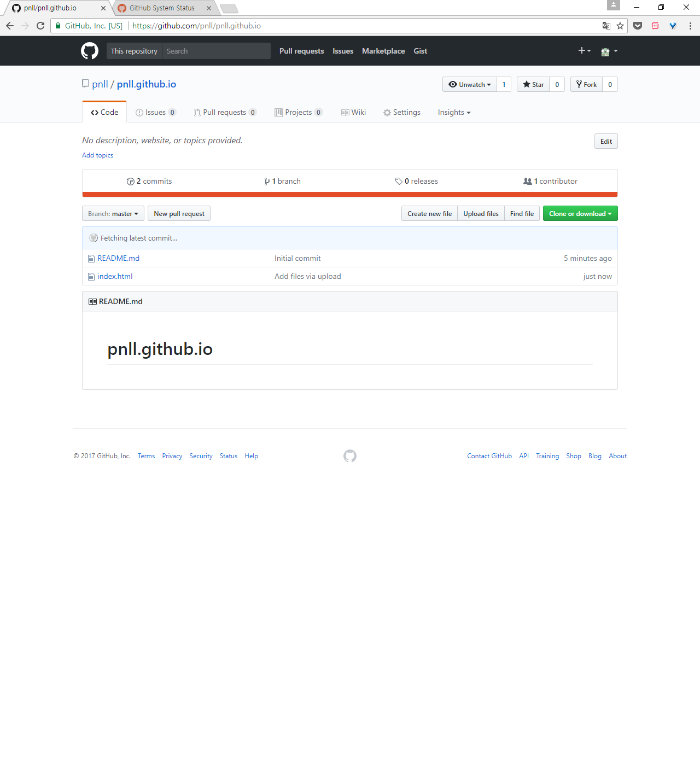700x771 pixels.
Task: Click Create new file button
Action: pyautogui.click(x=429, y=213)
